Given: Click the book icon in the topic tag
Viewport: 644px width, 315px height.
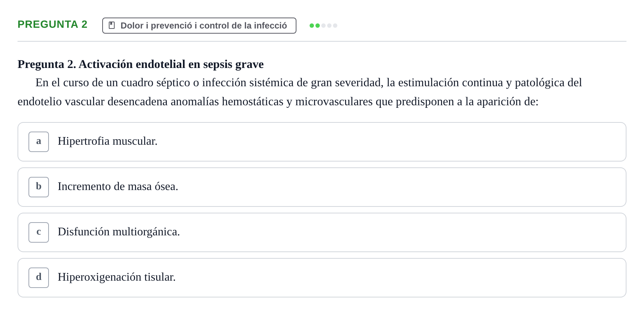Looking at the screenshot, I should tap(112, 26).
